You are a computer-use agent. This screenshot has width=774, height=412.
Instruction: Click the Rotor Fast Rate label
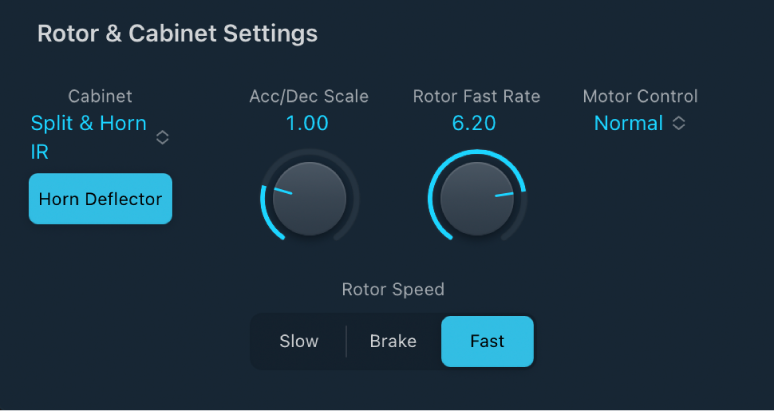coord(477,97)
